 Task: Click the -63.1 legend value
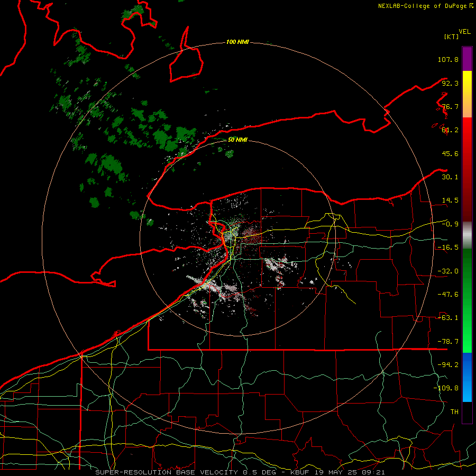(448, 318)
